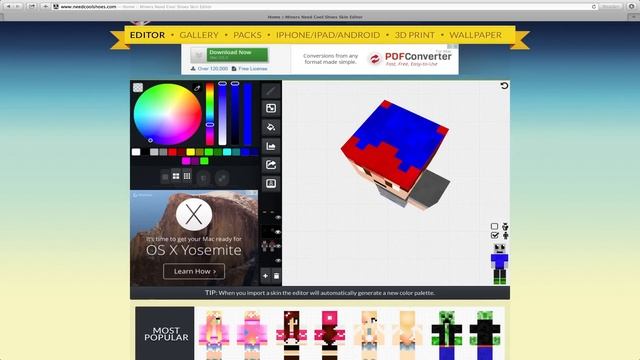
Task: Toggle visibility of the first layer
Action: tap(278, 218)
